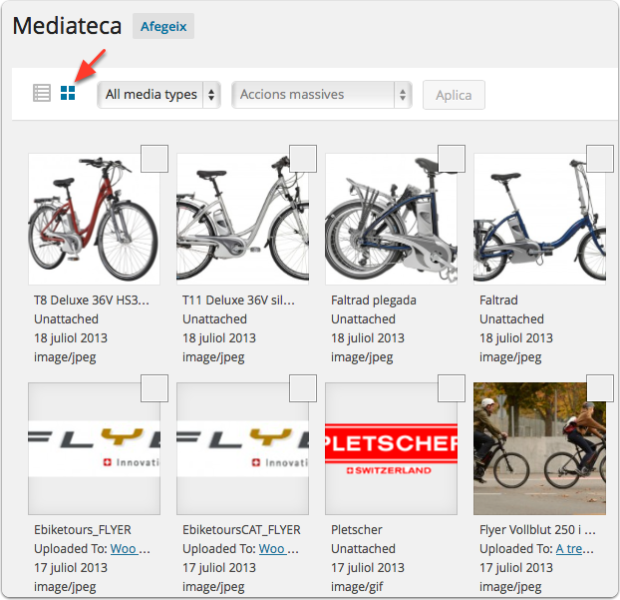Open the silver T11 Deluxe bike thumbnail
The width and height of the screenshot is (620, 600).
tap(242, 219)
